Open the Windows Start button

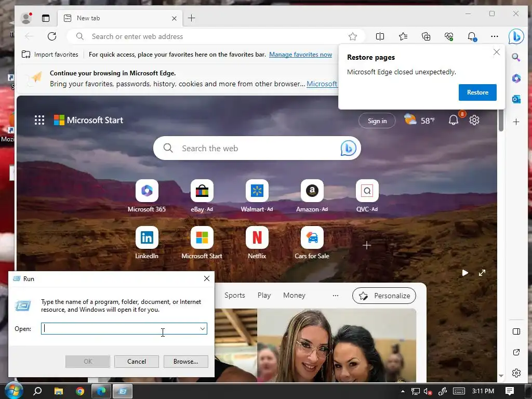pos(14,391)
